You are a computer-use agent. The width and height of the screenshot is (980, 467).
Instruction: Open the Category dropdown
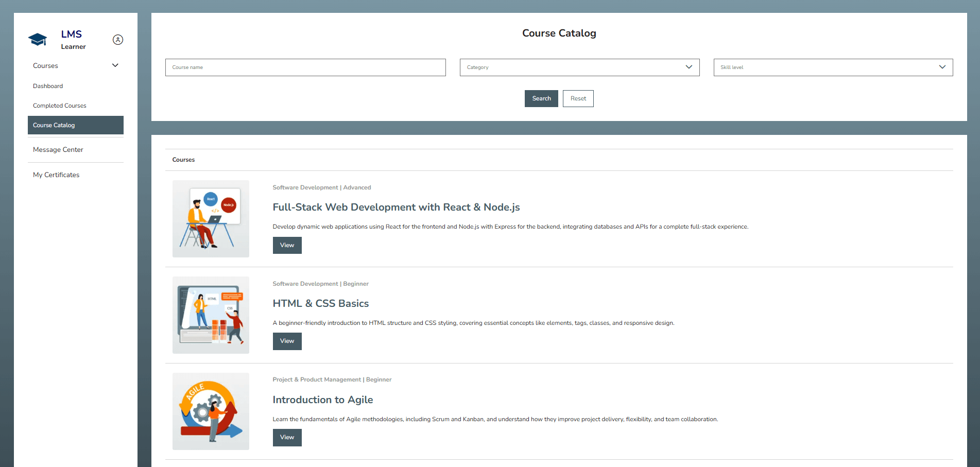[579, 67]
